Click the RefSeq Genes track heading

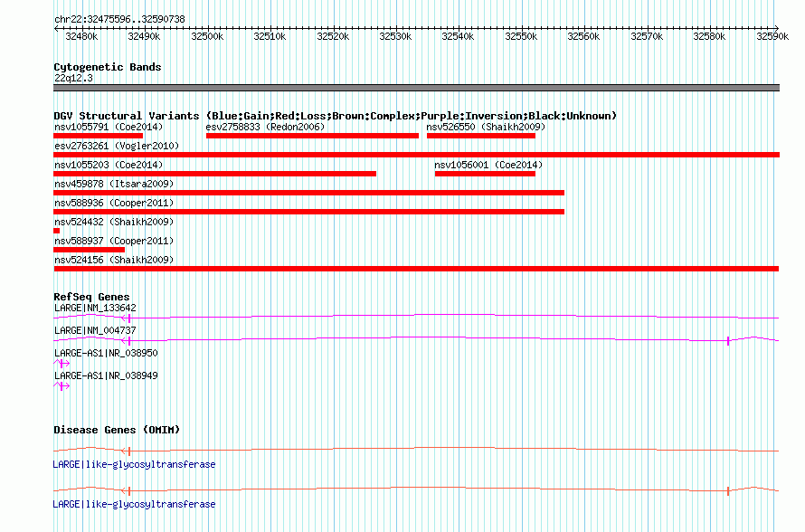[91, 297]
